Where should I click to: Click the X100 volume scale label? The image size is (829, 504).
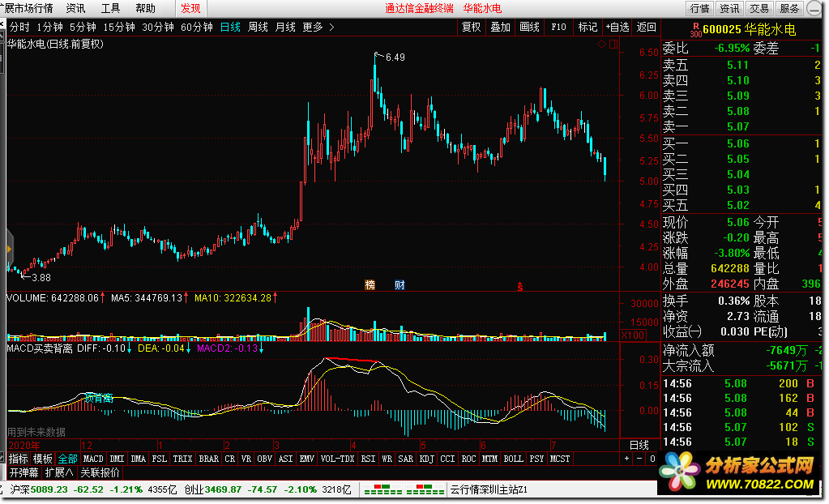[x=632, y=335]
